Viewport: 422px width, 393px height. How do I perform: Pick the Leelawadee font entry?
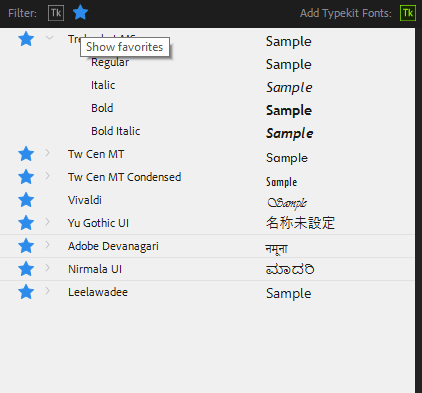98,292
